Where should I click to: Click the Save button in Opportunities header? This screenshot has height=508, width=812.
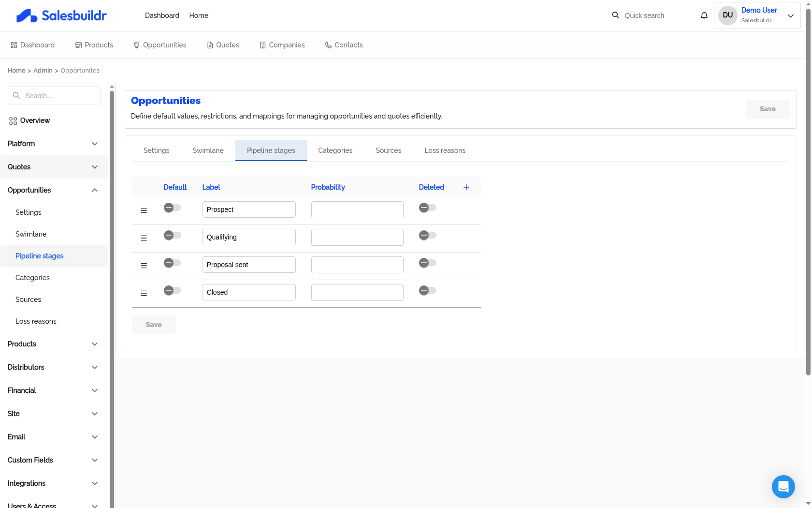pyautogui.click(x=768, y=109)
